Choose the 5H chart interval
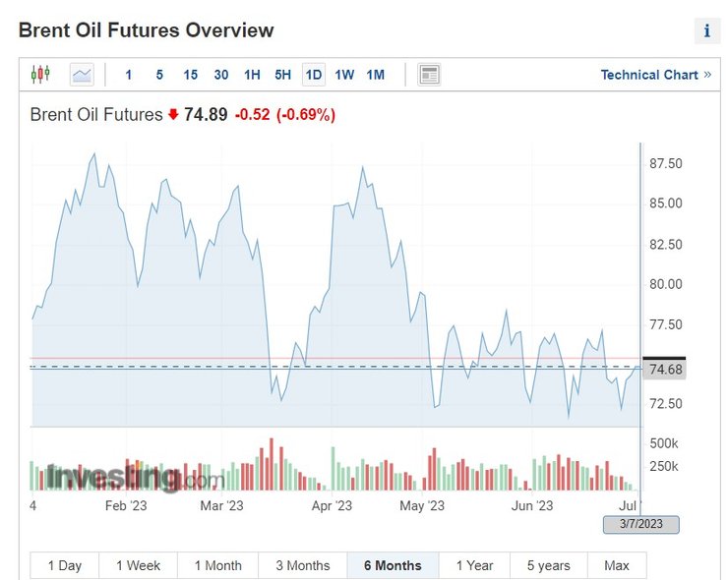Viewport: 728px width, 580px height. pyautogui.click(x=282, y=75)
